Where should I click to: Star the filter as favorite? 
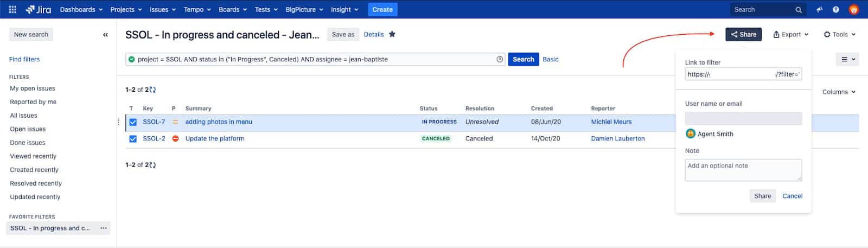(392, 34)
